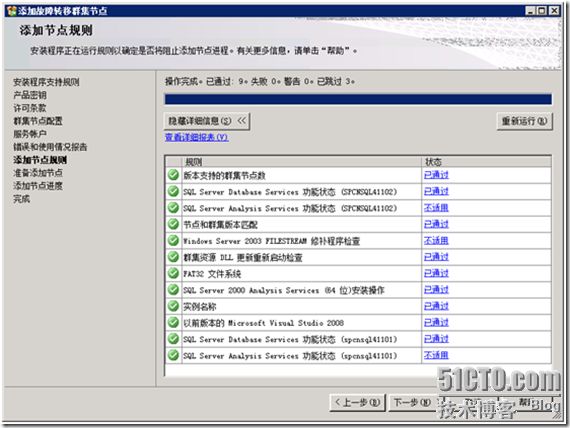Click the check icon for Microsoft Visual Studio 2008 row
This screenshot has height=428, width=570.
pos(173,322)
